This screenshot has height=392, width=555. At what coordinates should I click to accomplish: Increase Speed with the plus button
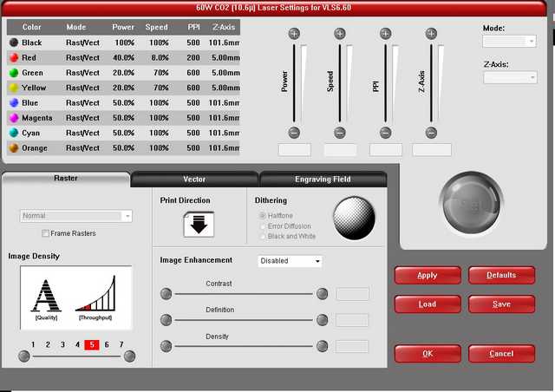(x=340, y=34)
